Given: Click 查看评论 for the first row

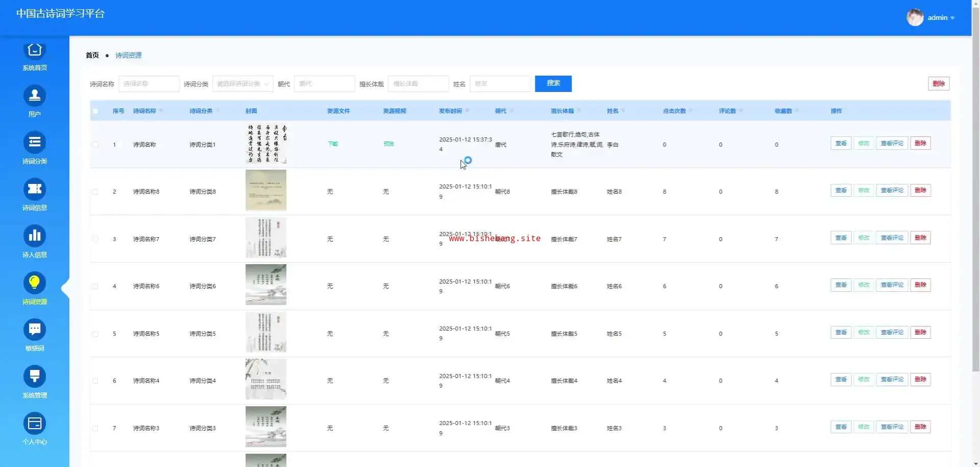Looking at the screenshot, I should click(892, 144).
